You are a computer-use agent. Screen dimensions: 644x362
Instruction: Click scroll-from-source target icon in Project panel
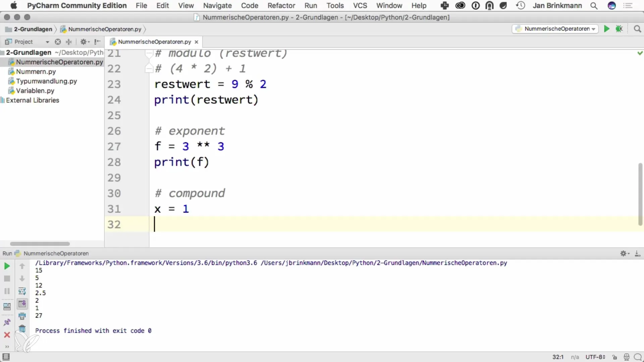click(x=58, y=42)
